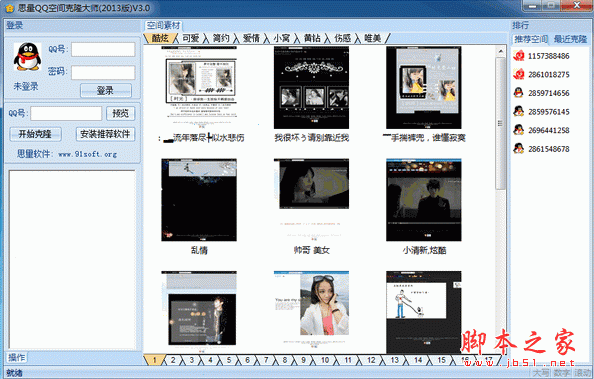
Task: Select the 小清新,炫酷 template thumbnail
Action: click(x=424, y=200)
